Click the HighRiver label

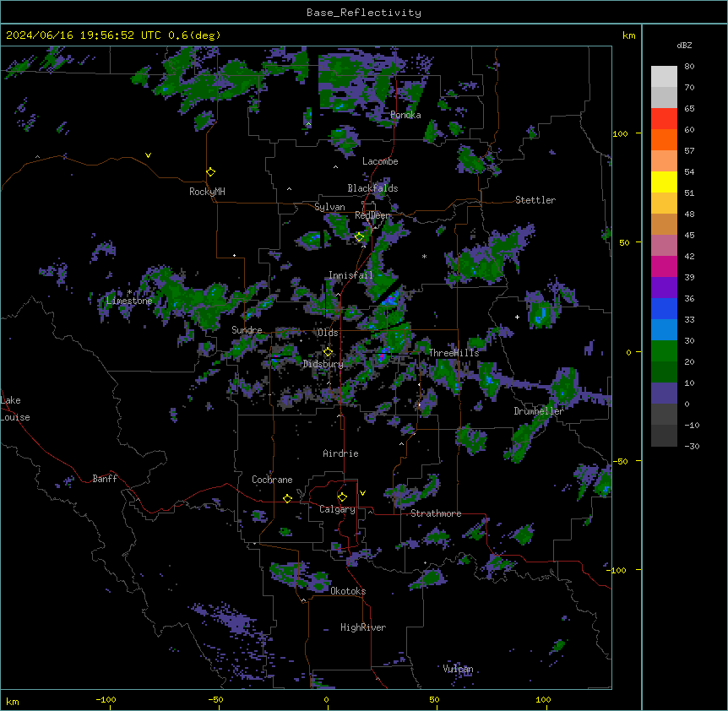tap(363, 627)
